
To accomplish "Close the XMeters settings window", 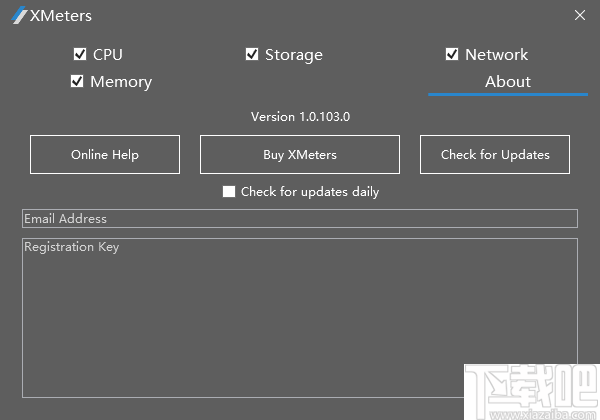I will point(580,16).
